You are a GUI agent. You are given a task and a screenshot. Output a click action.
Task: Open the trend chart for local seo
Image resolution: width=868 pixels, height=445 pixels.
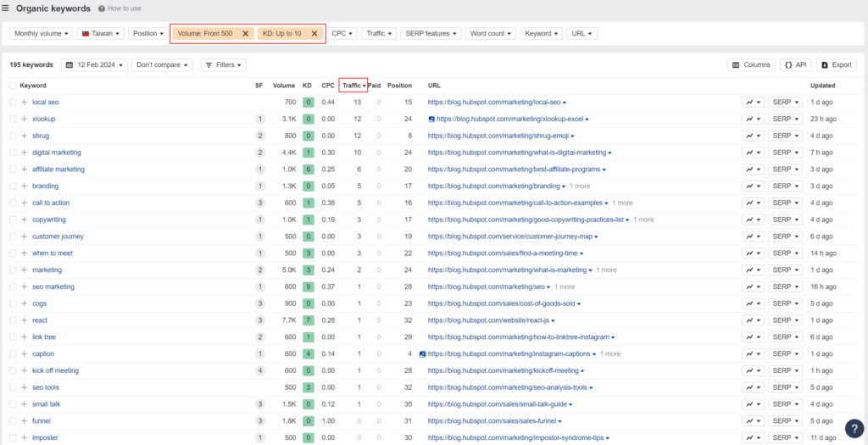pyautogui.click(x=753, y=103)
